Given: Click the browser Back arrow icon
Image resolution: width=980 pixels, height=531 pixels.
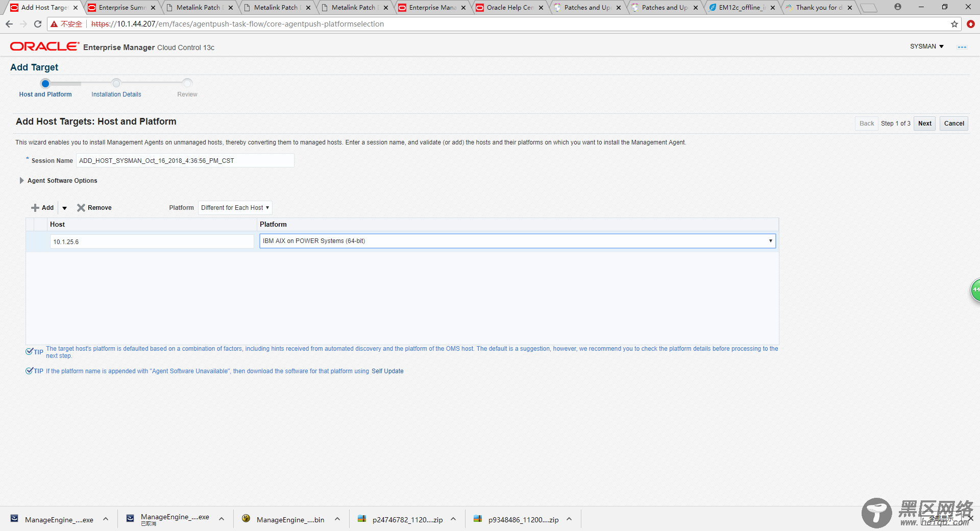Looking at the screenshot, I should 9,24.
